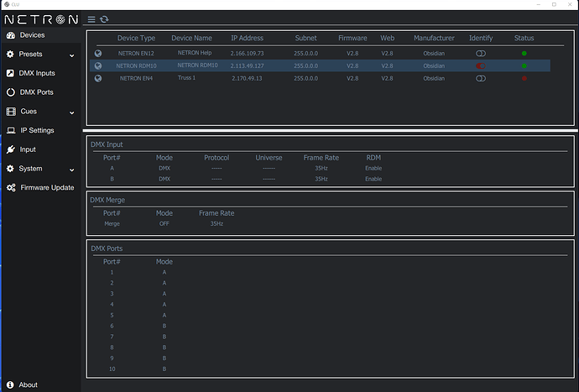This screenshot has height=392, width=579.
Task: Click IP address 2.170.49.13
Action: (x=247, y=78)
